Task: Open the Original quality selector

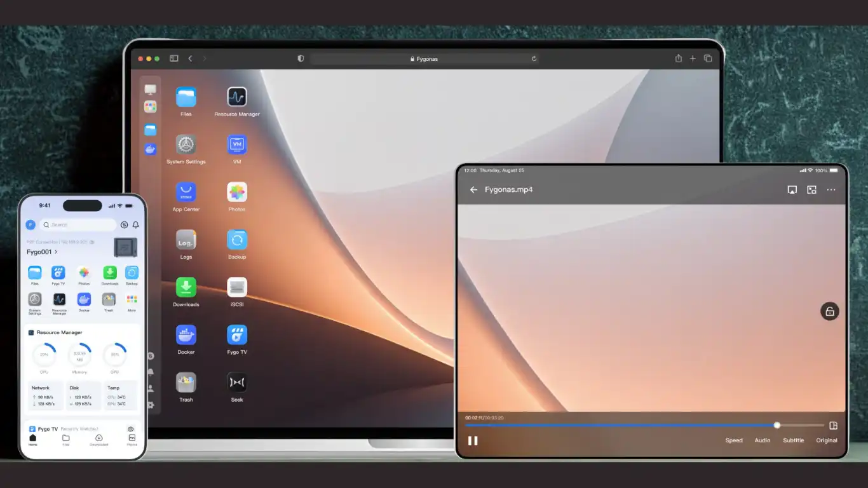Action: click(x=827, y=440)
